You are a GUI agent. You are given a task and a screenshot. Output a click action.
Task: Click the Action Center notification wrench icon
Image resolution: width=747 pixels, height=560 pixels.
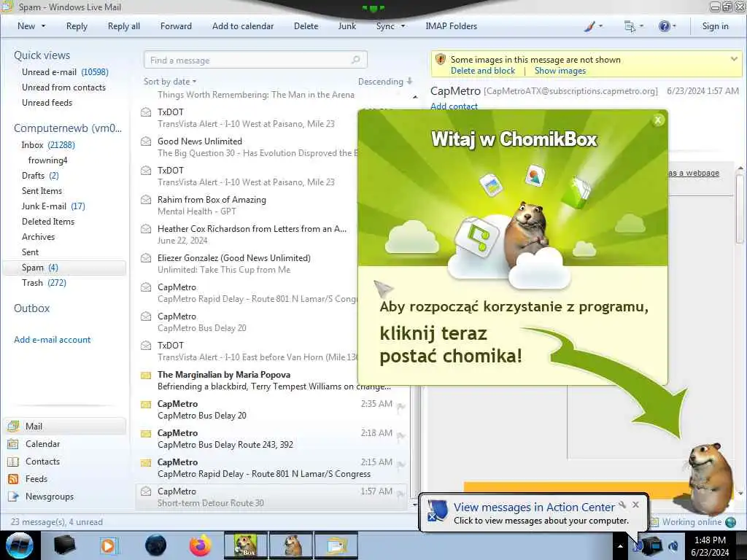tap(622, 505)
